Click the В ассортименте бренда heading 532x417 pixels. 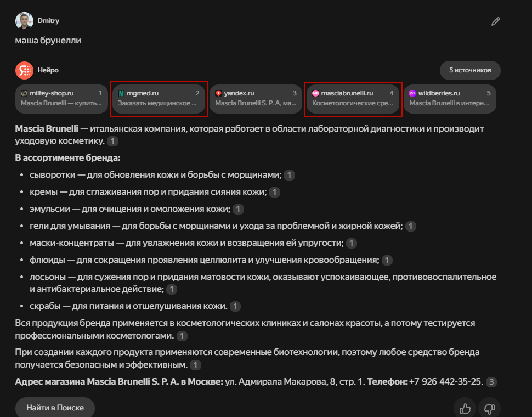pos(67,158)
